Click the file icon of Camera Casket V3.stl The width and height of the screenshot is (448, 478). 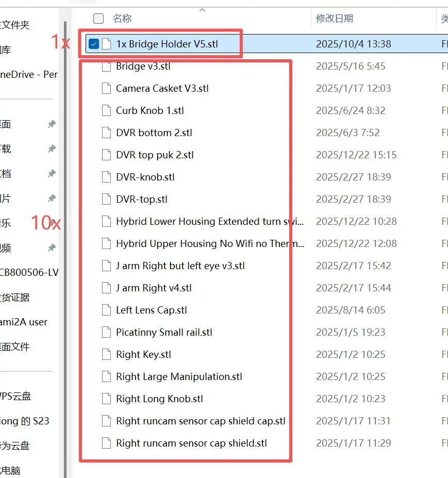[106, 88]
